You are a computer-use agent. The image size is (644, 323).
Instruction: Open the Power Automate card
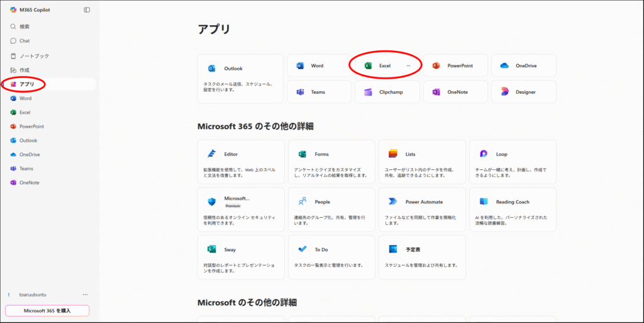tap(421, 211)
